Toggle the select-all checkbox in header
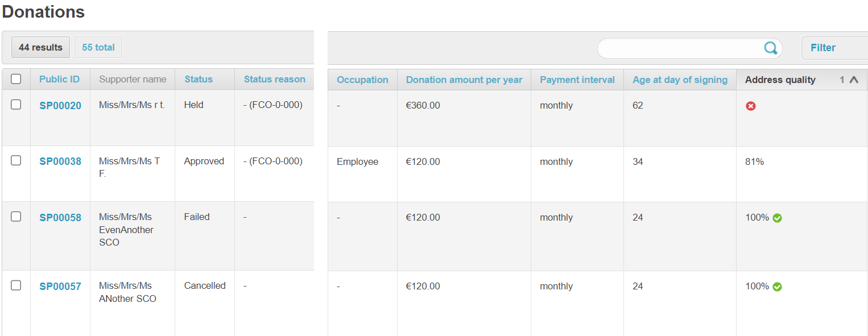 pos(16,79)
